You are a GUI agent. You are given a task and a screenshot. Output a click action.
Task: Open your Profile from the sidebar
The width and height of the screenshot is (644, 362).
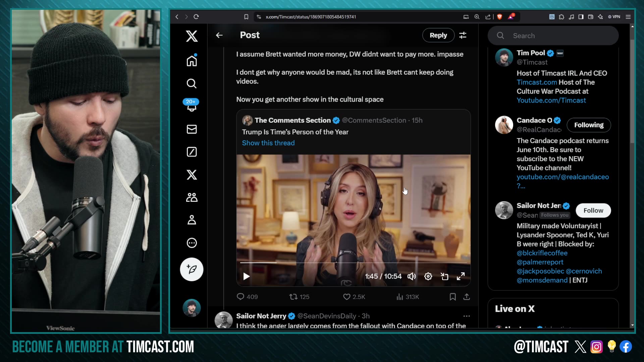192,220
